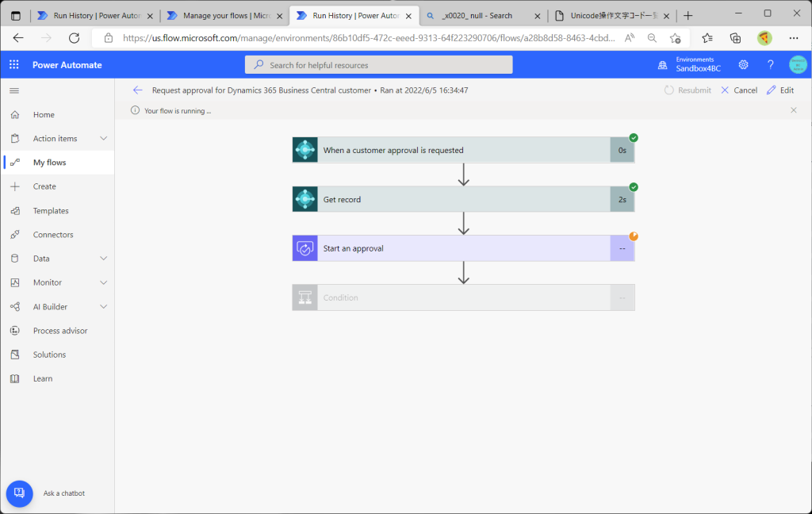Click the Start an approval action icon
Image resolution: width=812 pixels, height=514 pixels.
pos(305,248)
